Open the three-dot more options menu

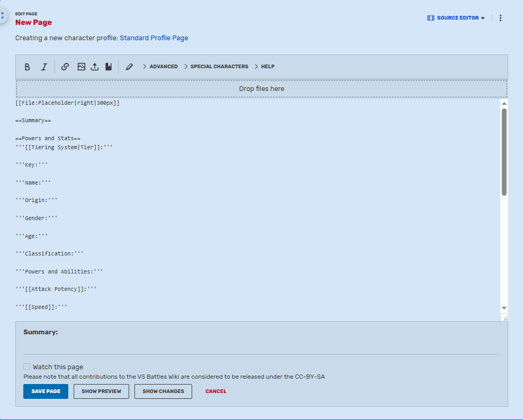(x=500, y=18)
